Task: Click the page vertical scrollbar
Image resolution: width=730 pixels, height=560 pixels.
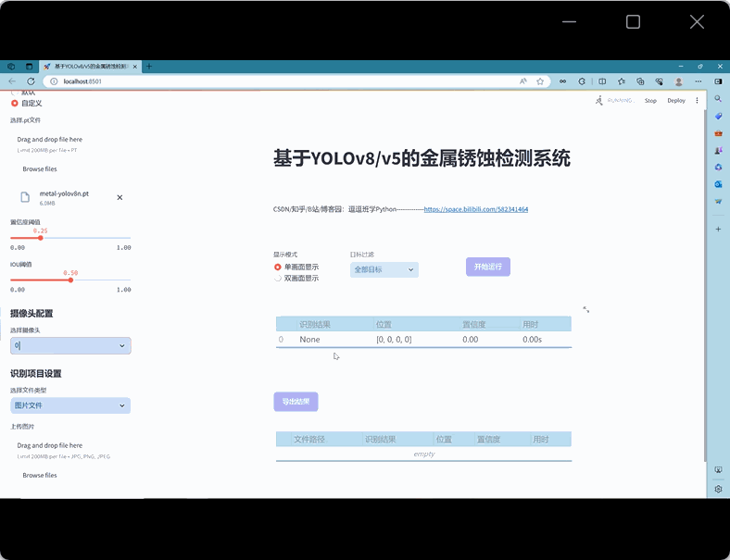Action: (x=705, y=284)
